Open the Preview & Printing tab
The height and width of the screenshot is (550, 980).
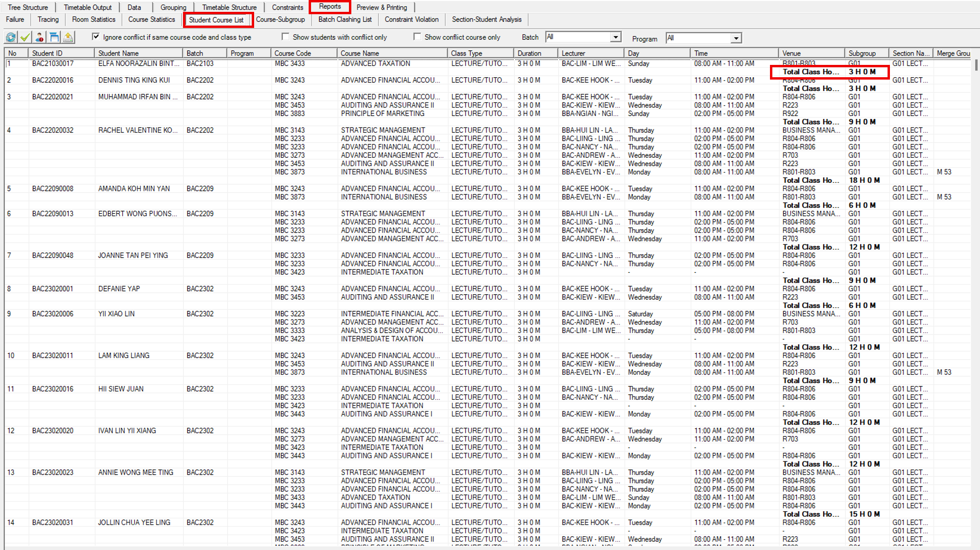coord(382,7)
